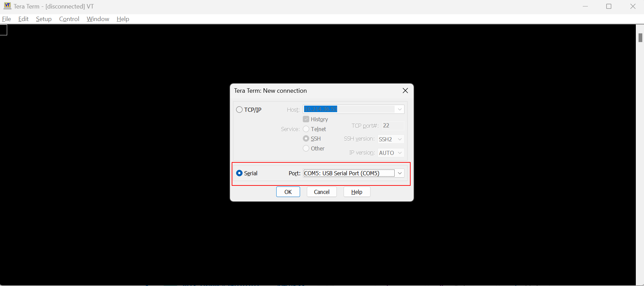Open the SSH version dropdown
644x286 pixels.
391,139
